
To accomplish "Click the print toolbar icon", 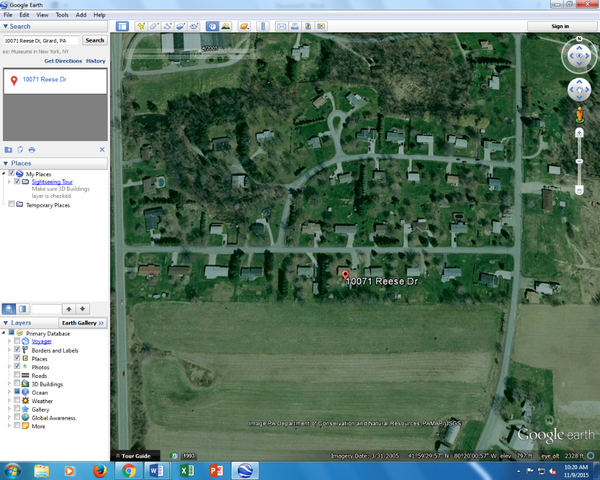I will coord(295,26).
